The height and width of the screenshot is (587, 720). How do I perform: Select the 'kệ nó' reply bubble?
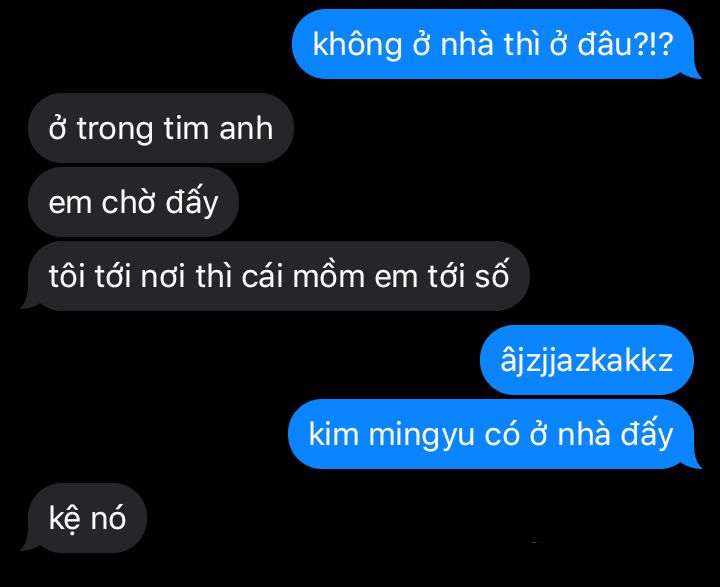pyautogui.click(x=85, y=518)
